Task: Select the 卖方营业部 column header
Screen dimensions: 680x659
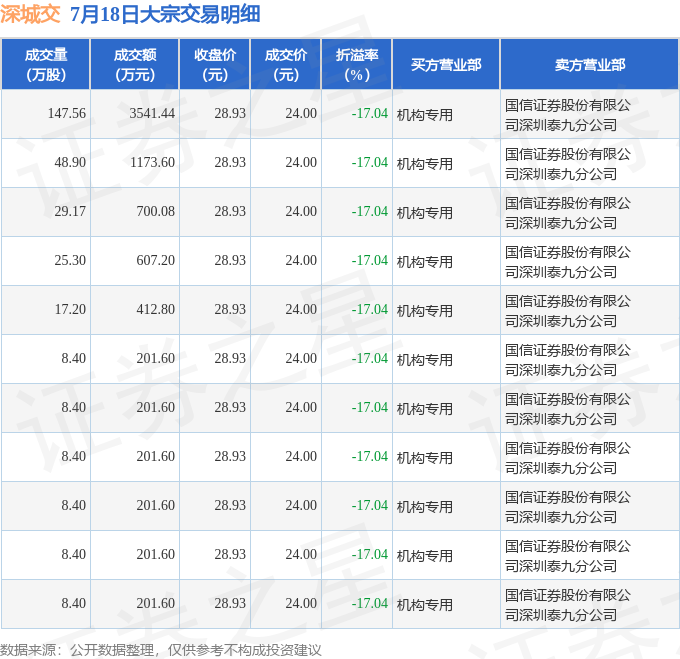Action: coord(590,65)
